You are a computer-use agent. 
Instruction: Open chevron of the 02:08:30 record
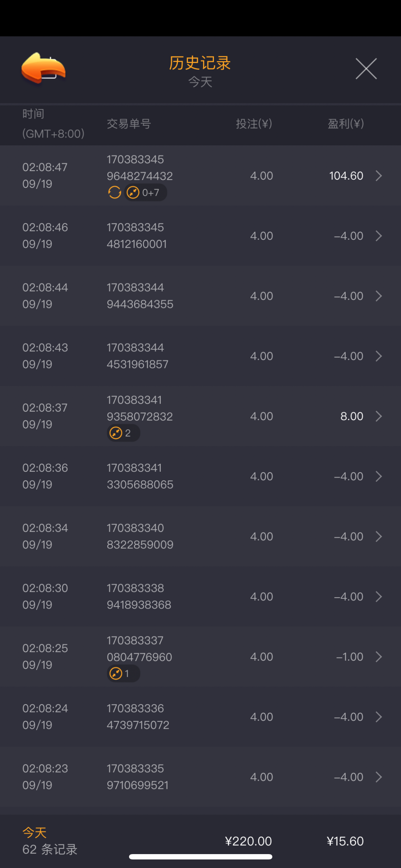(379, 596)
